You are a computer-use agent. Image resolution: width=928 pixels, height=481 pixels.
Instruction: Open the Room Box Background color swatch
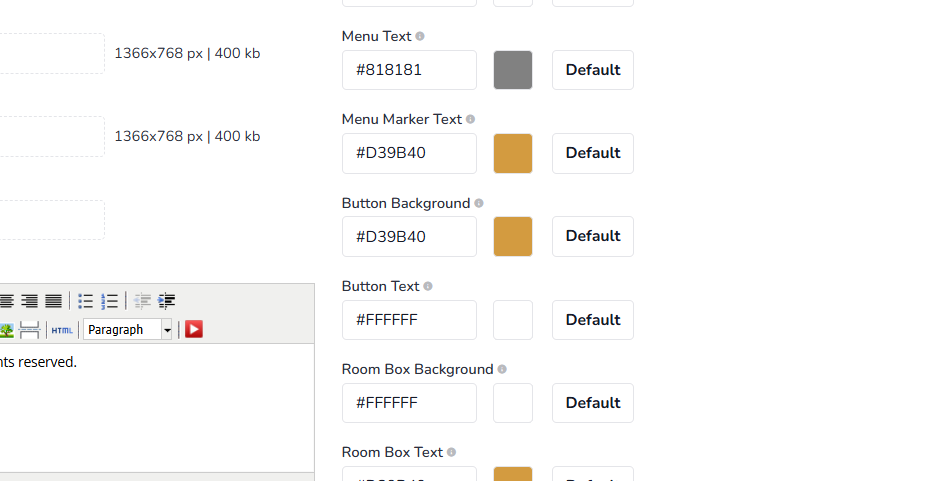[x=513, y=403]
